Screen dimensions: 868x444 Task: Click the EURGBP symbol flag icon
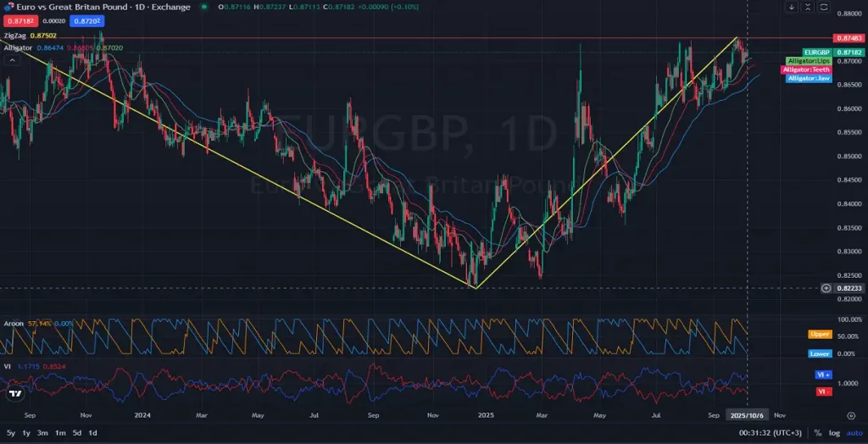click(x=8, y=7)
